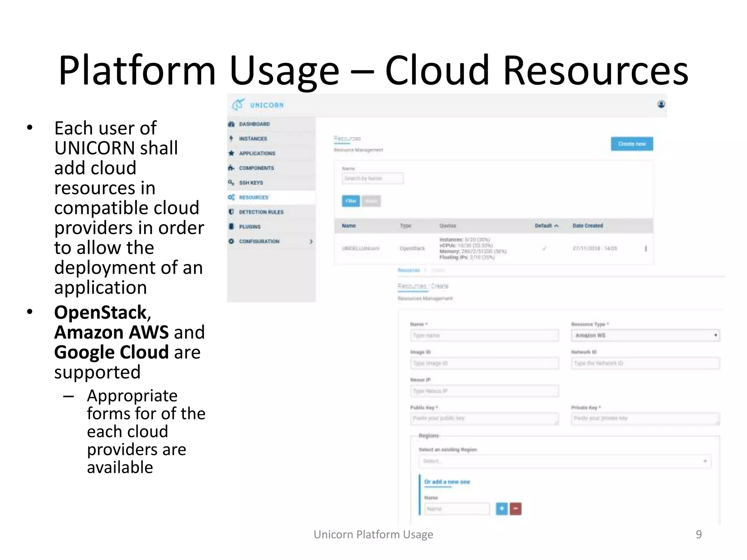Image resolution: width=747 pixels, height=560 pixels.
Task: Click the Name column header
Action: [x=349, y=226]
